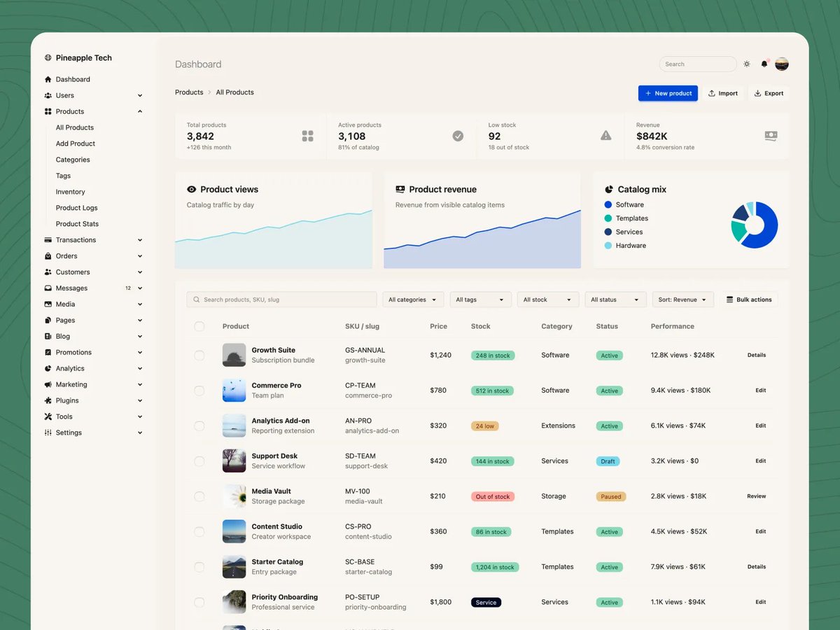This screenshot has width=840, height=630.
Task: Expand the Orders sidebar chevron
Action: [140, 256]
